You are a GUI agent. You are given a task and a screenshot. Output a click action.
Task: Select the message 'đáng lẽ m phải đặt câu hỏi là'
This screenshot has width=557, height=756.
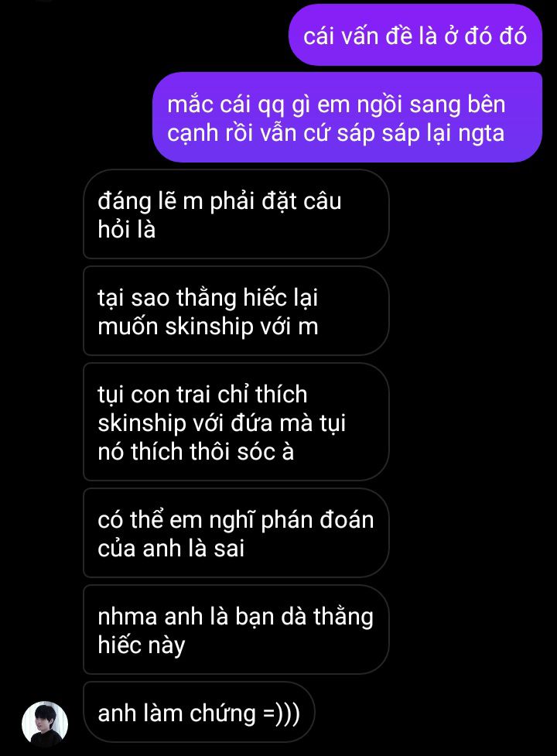point(236,214)
